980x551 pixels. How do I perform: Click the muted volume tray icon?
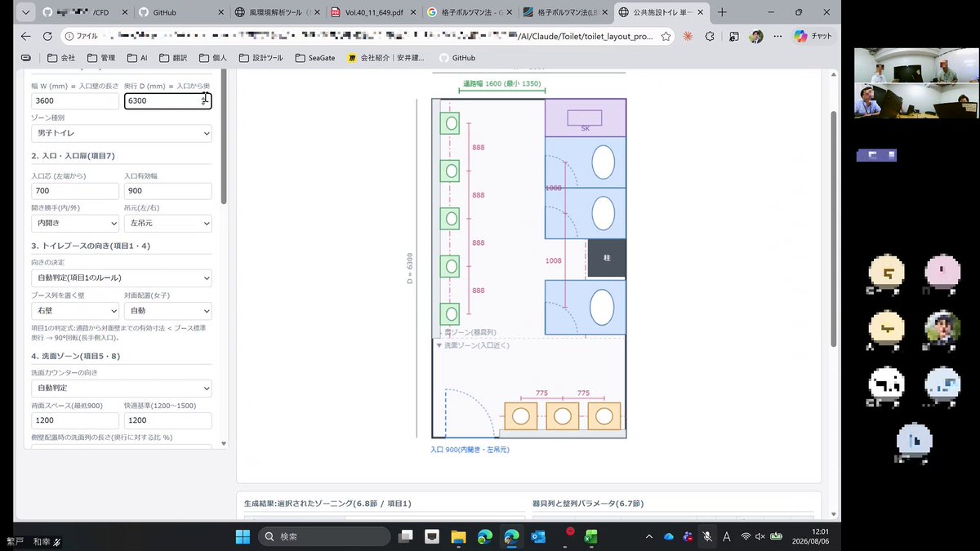pos(760,536)
